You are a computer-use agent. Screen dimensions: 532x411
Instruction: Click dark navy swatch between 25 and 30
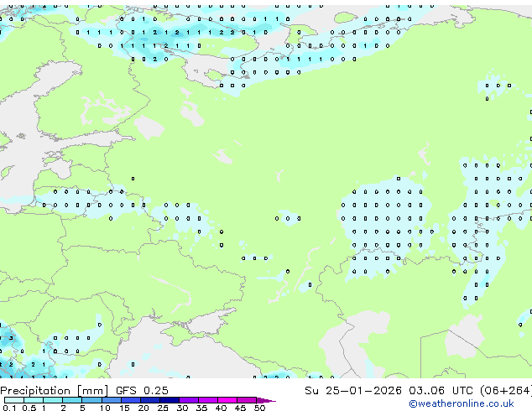[170, 400]
